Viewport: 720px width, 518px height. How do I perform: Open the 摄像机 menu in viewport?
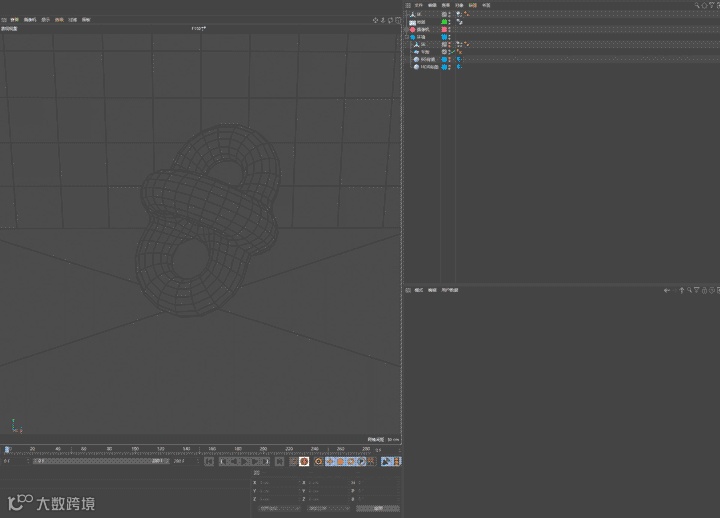[30, 20]
